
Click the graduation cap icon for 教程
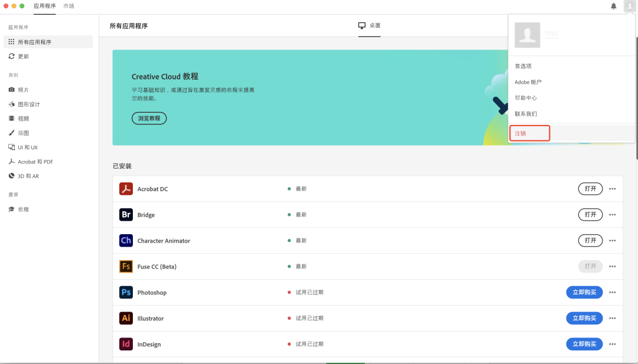tap(11, 209)
